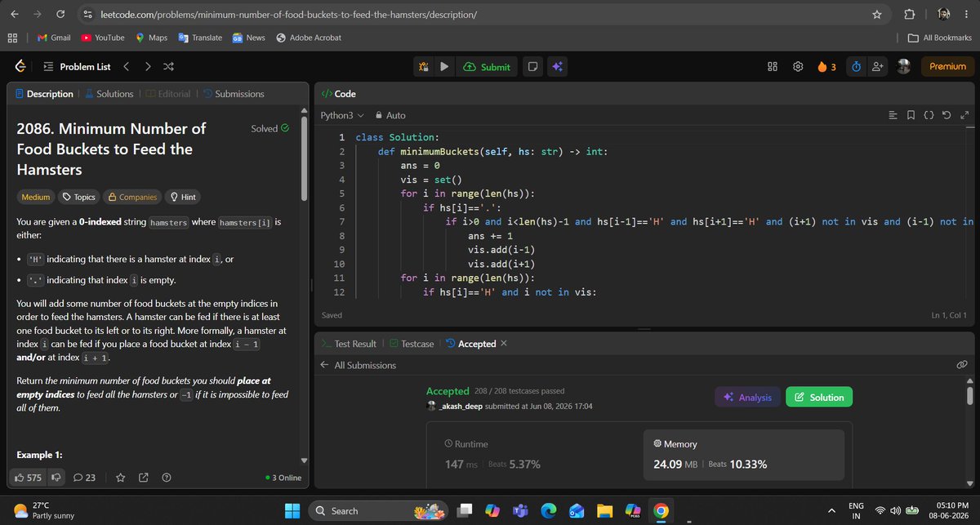Click the curly braces icon in editor
The width and height of the screenshot is (980, 525).
pyautogui.click(x=929, y=116)
